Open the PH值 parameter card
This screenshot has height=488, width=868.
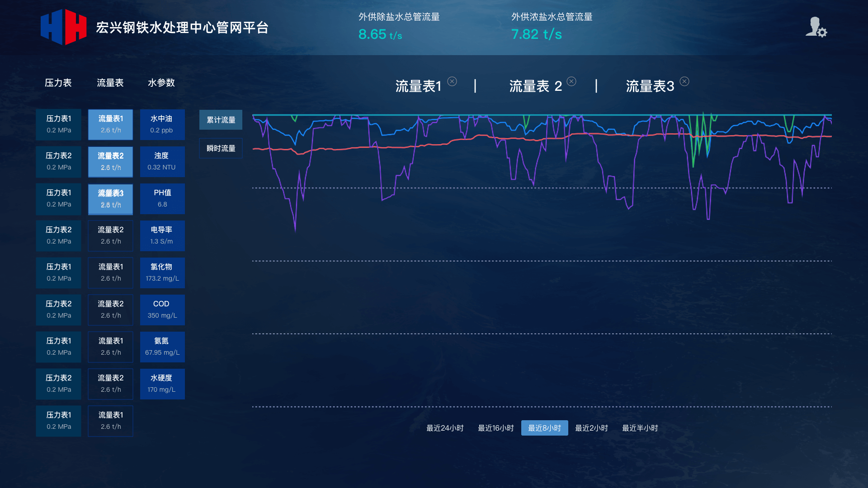[162, 198]
